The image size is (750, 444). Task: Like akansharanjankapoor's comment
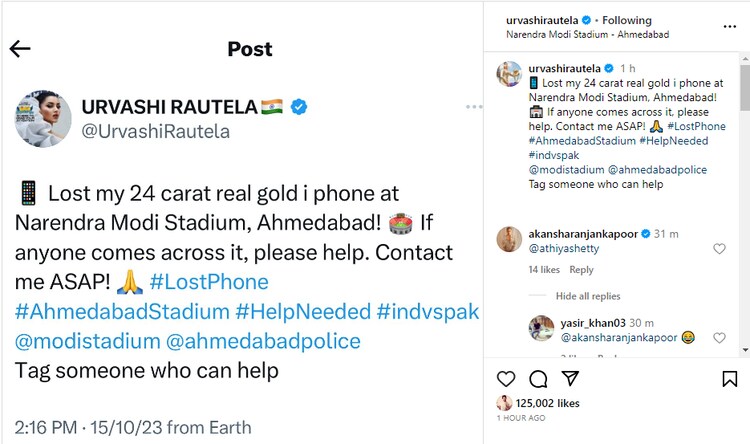tap(719, 249)
